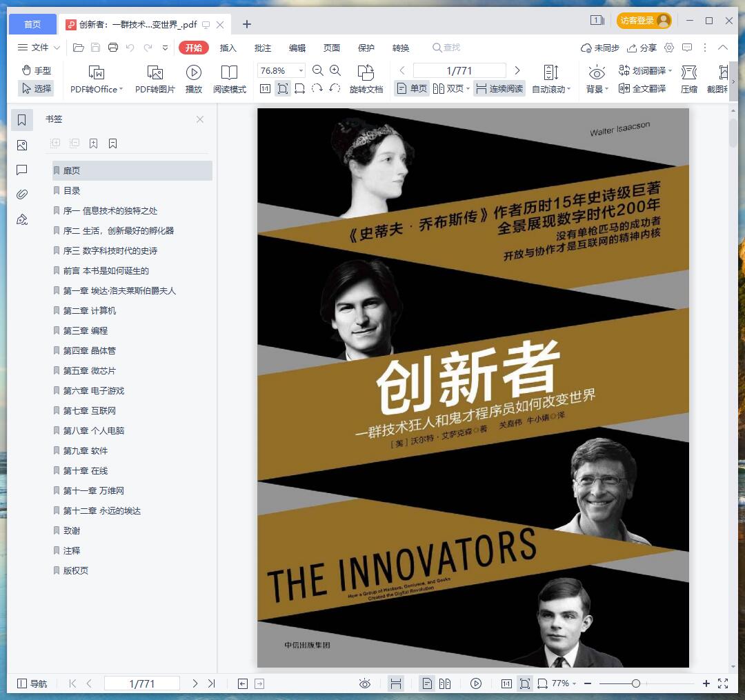
Task: Toggle the 导航 navigation pane
Action: click(32, 683)
